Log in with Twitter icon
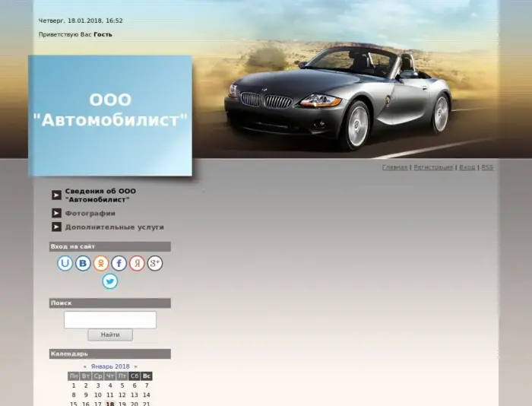 [x=110, y=281]
